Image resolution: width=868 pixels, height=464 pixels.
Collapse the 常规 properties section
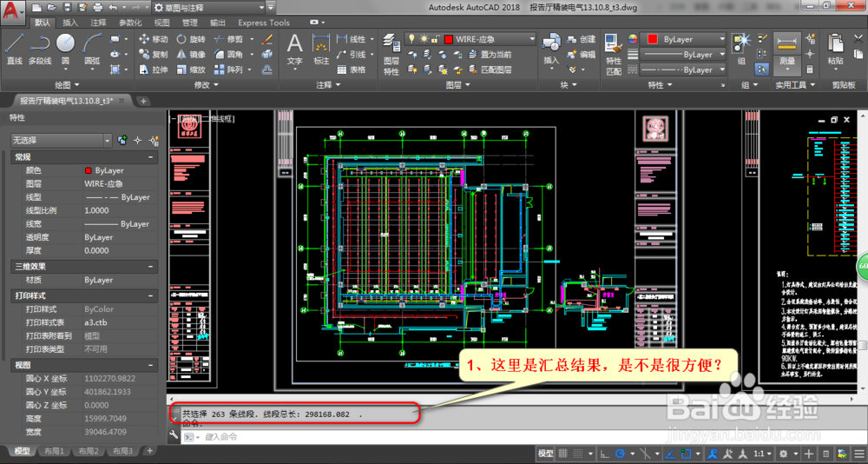click(x=150, y=157)
